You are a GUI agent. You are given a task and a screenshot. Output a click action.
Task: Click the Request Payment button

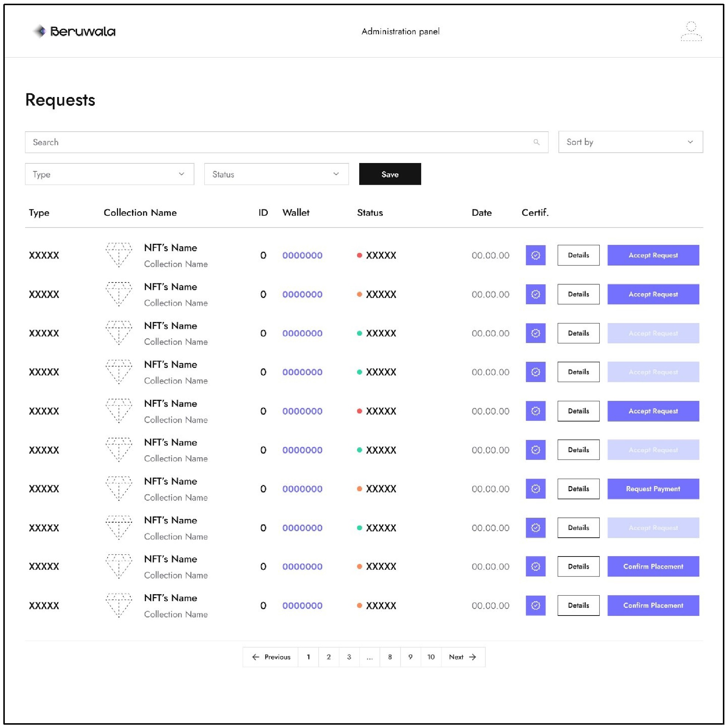[x=653, y=489]
